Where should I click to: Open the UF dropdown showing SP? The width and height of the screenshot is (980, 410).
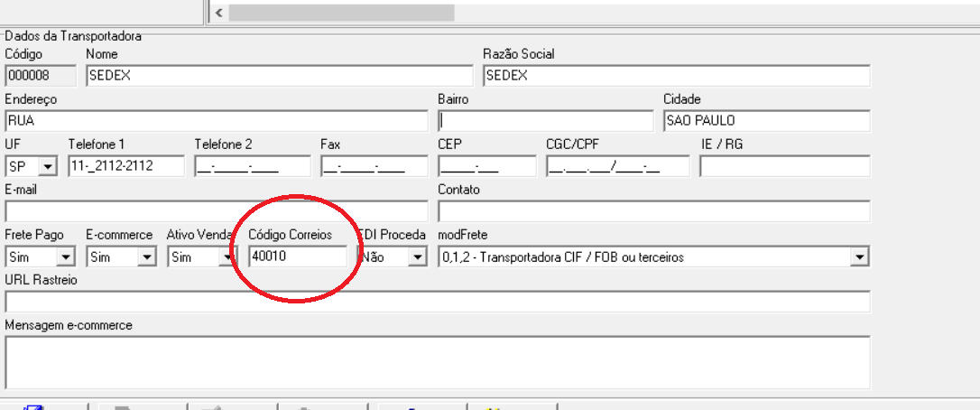point(48,167)
